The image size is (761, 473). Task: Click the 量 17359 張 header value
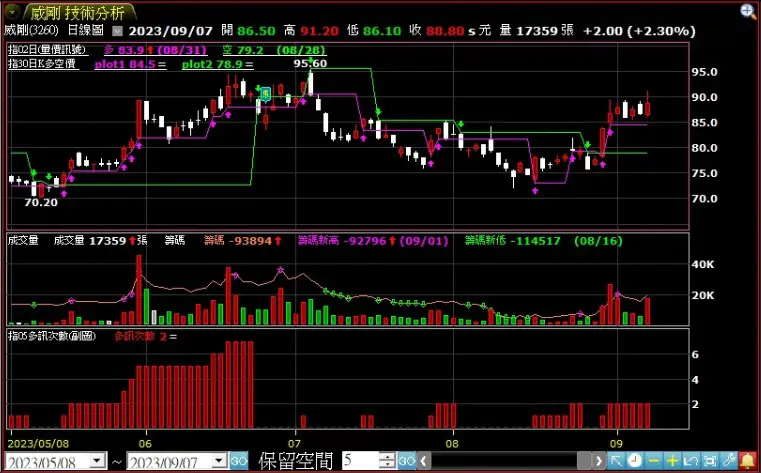click(x=536, y=31)
